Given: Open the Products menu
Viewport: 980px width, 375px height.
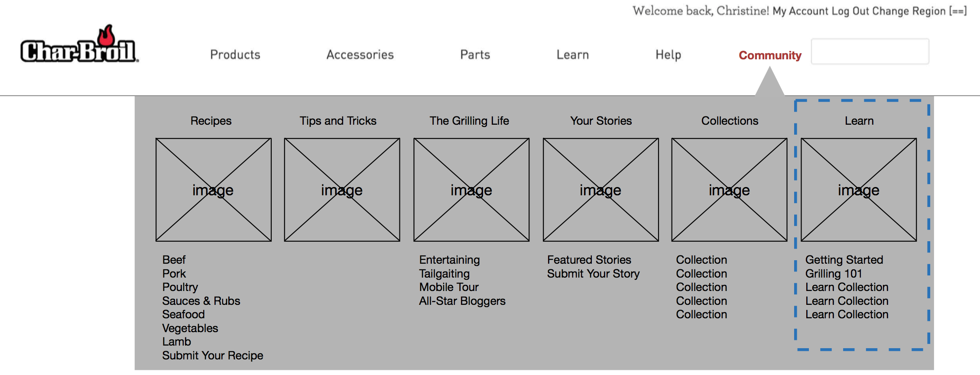Looking at the screenshot, I should click(x=235, y=55).
